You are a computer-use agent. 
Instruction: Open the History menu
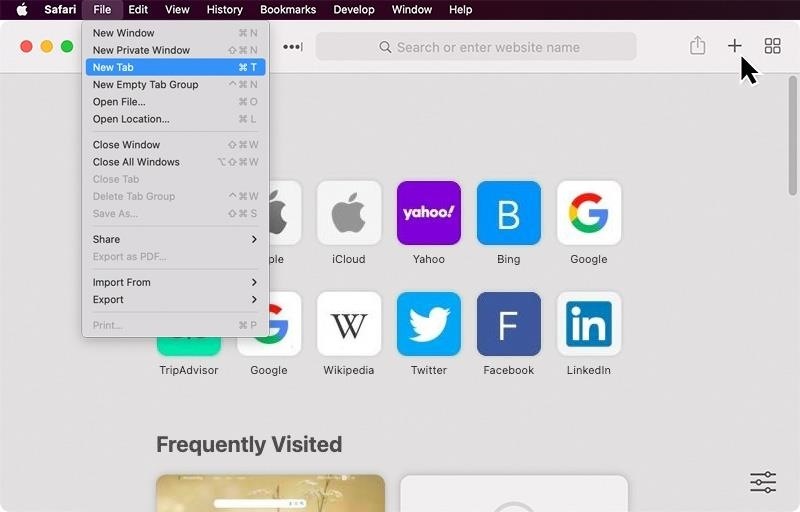pyautogui.click(x=224, y=10)
